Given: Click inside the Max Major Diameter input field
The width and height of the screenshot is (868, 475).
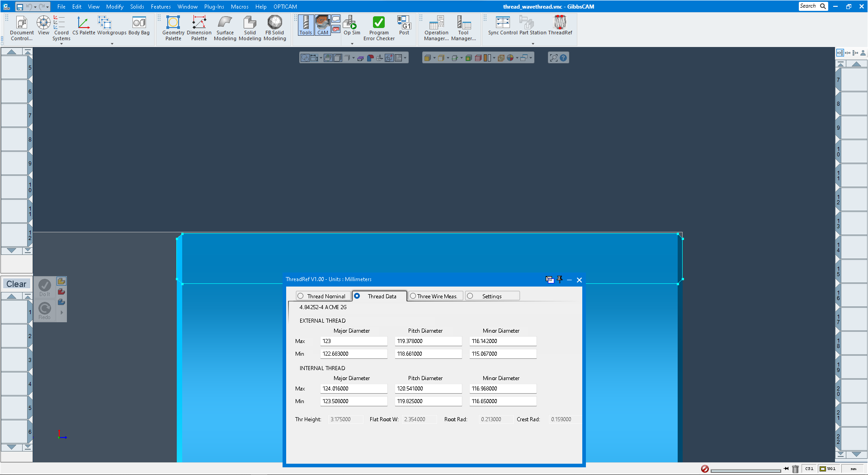Looking at the screenshot, I should click(x=354, y=341).
